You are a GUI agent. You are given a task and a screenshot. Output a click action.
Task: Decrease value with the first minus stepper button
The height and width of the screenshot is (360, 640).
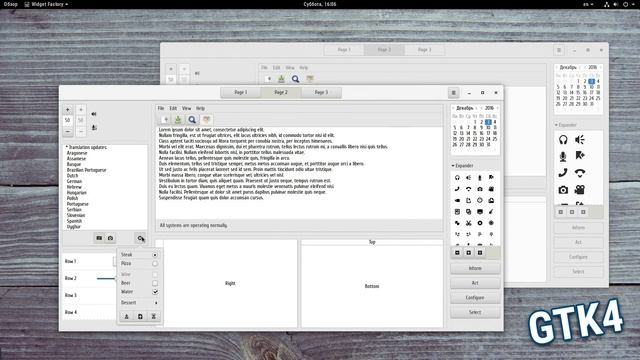coord(68,132)
